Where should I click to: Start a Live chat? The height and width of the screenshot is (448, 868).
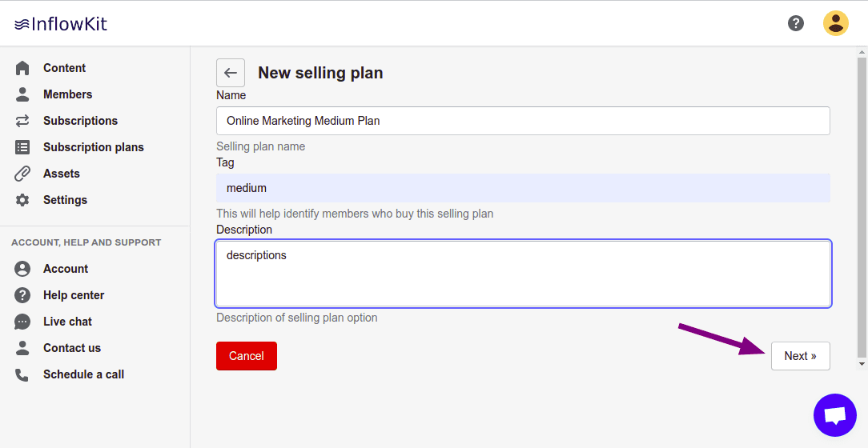pyautogui.click(x=67, y=322)
